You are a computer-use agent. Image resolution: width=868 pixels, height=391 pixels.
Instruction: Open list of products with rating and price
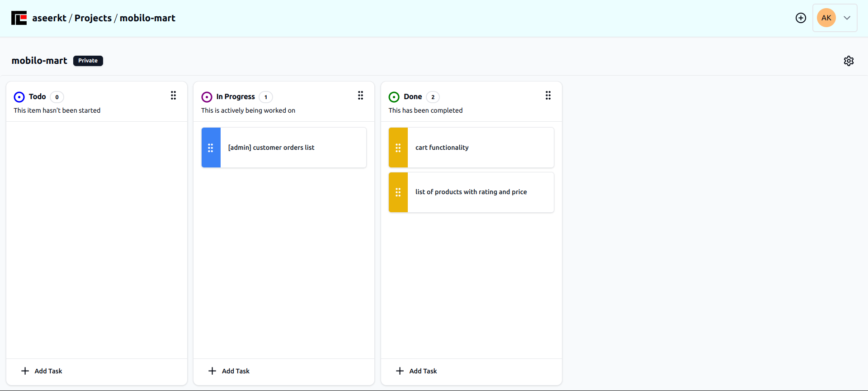(471, 192)
